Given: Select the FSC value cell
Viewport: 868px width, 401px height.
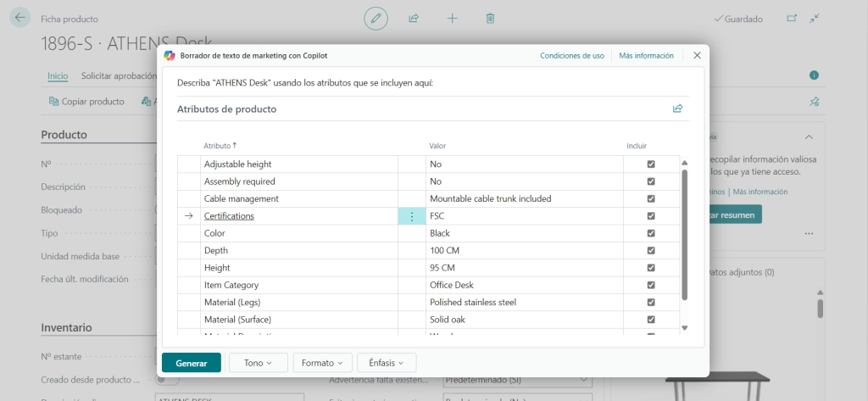Looking at the screenshot, I should (x=524, y=216).
